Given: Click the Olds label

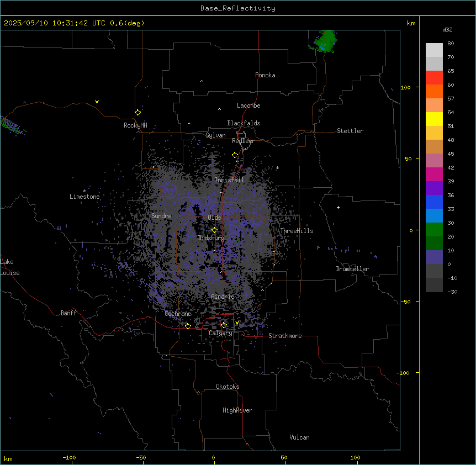Looking at the screenshot, I should 214,218.
